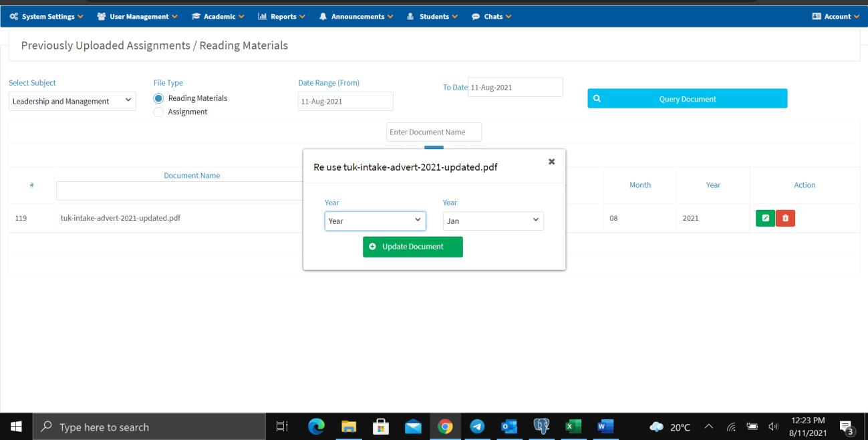The height and width of the screenshot is (440, 868).
Task: Open the Reports menu
Action: [281, 17]
